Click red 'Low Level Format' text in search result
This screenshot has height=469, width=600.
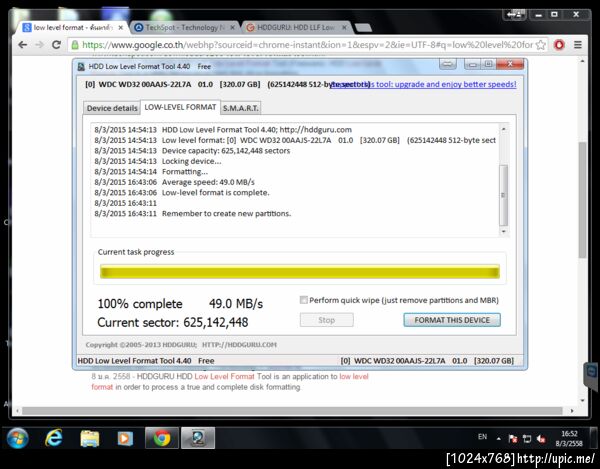(x=224, y=376)
